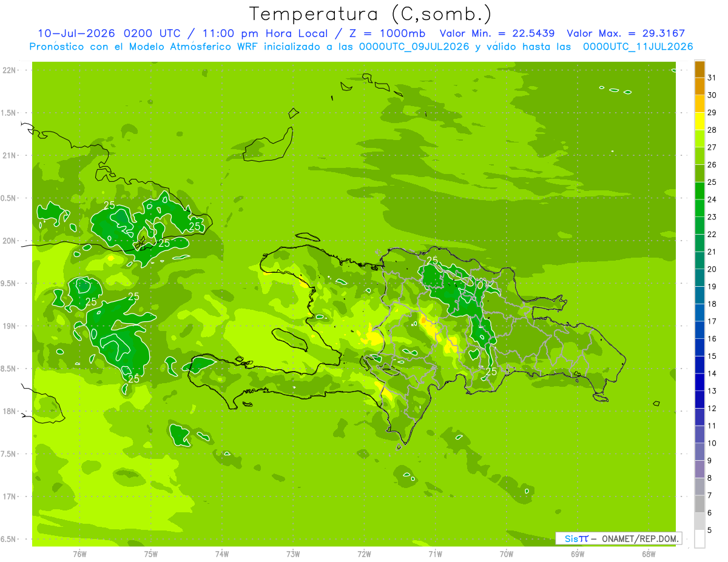Viewport: 728px width, 562px height.
Task: Click the longitude label '72W'
Action: point(364,554)
